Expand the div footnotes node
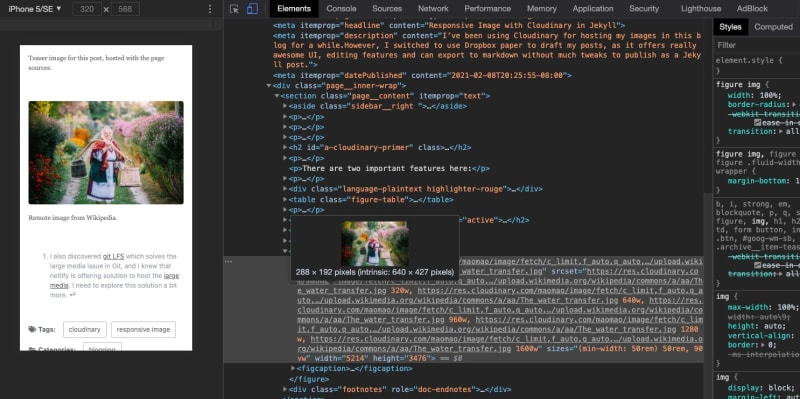 pos(285,389)
